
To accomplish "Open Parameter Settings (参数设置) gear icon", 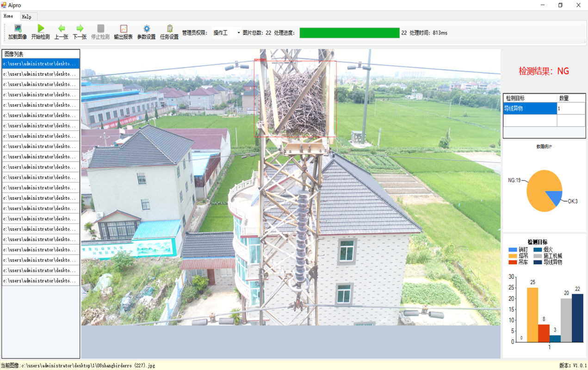I will [146, 29].
